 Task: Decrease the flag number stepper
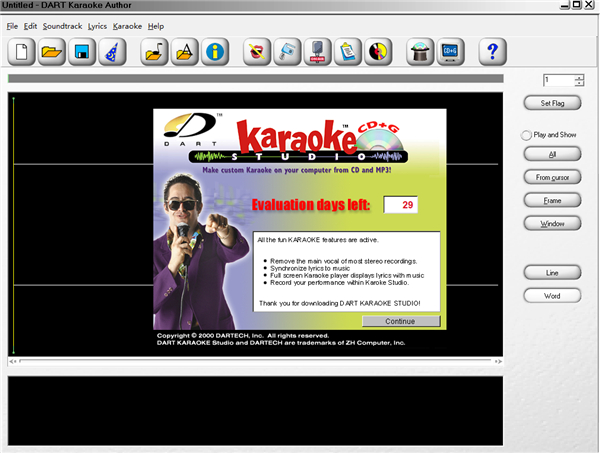pyautogui.click(x=579, y=83)
